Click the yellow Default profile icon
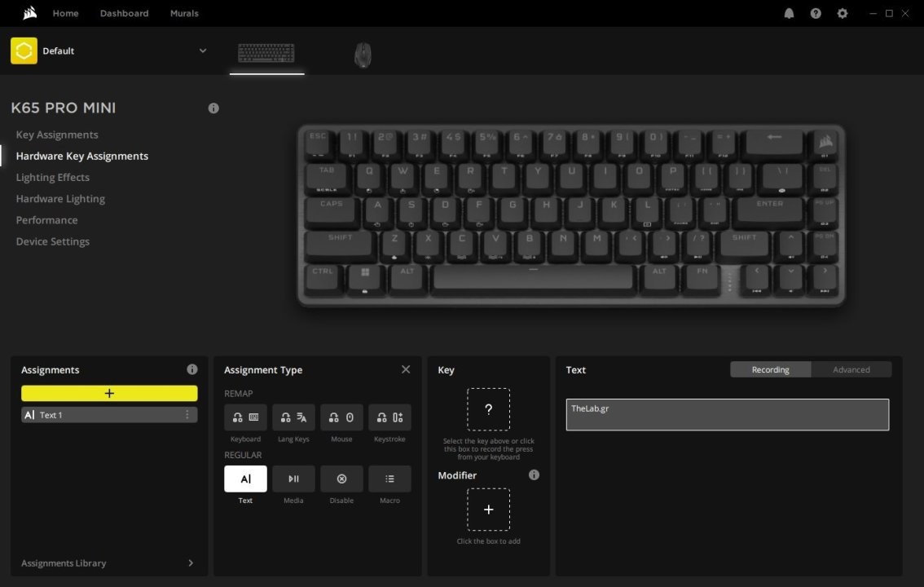924x587 pixels. 24,51
